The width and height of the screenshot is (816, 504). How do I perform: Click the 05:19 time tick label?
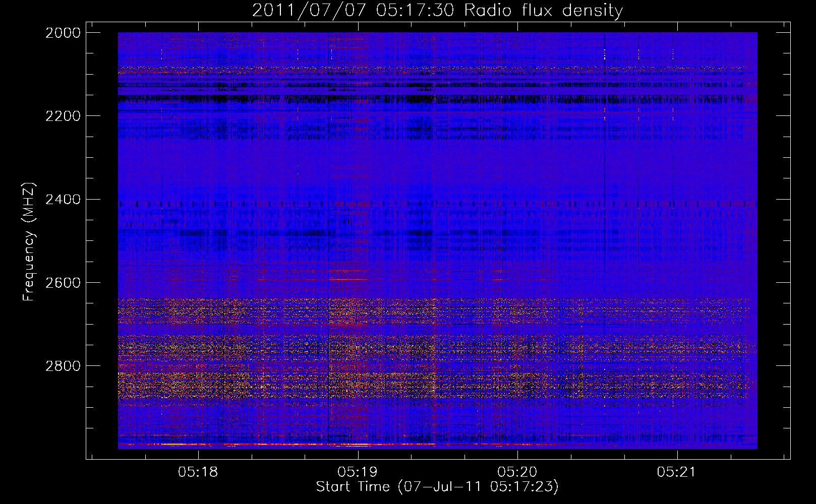point(358,472)
